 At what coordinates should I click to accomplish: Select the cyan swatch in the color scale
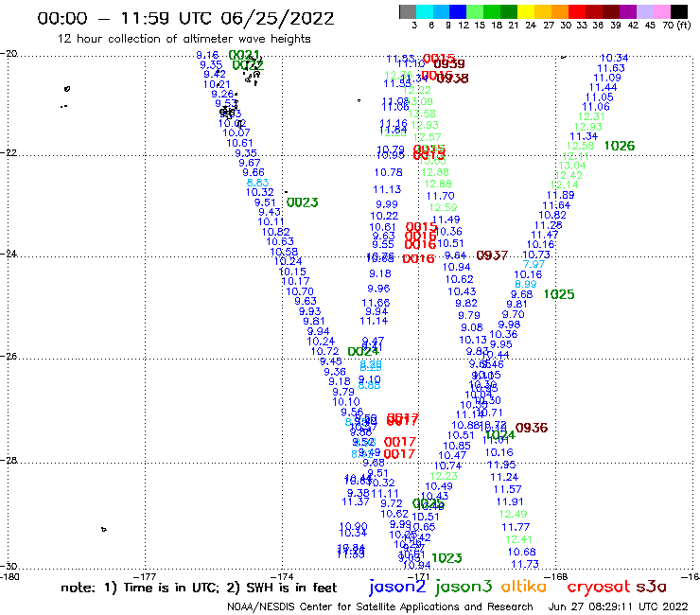pyautogui.click(x=424, y=11)
